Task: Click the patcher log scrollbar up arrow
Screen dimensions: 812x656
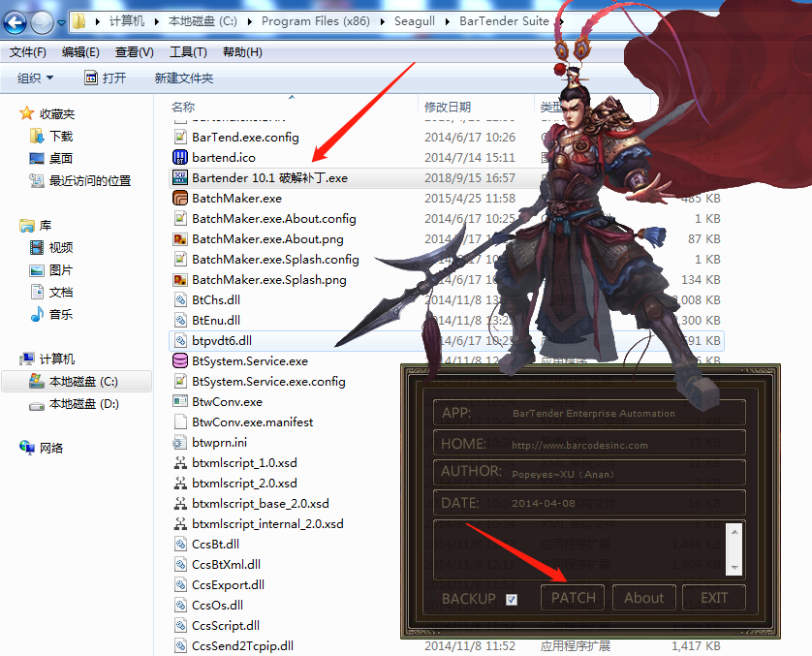Action: (x=734, y=532)
